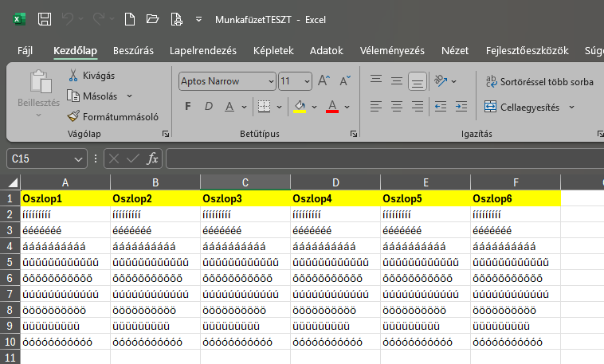Click the Oszlop4 header cell
The height and width of the screenshot is (364, 604).
click(x=335, y=198)
